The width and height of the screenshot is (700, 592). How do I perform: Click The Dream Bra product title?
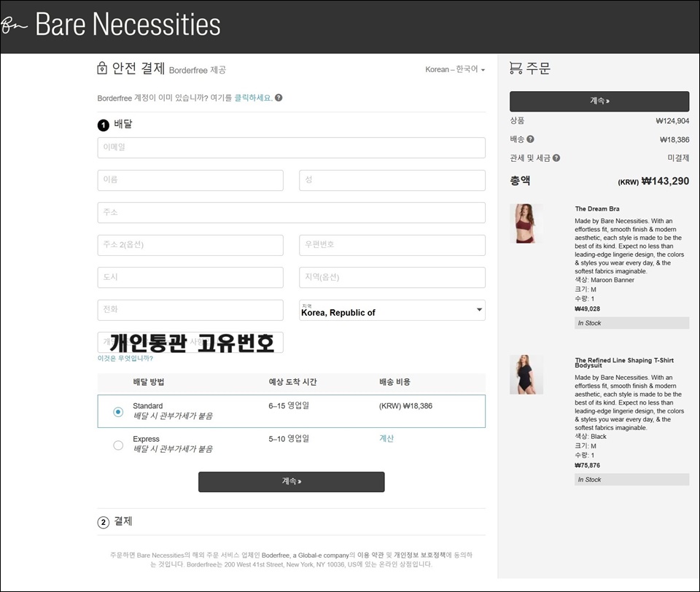(597, 209)
